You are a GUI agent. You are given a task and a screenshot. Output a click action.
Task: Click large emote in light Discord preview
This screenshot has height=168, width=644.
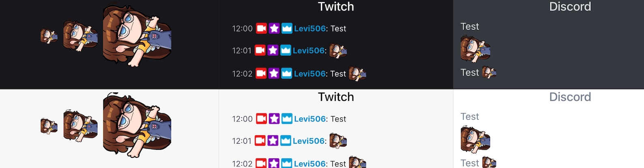point(475,139)
